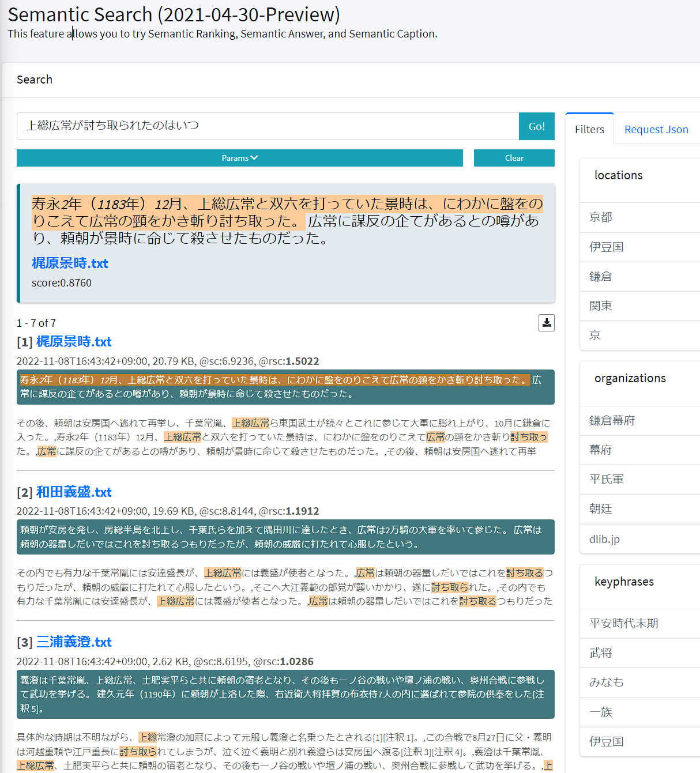Image resolution: width=700 pixels, height=773 pixels.
Task: Switch to the Request Json tab
Action: 656,130
